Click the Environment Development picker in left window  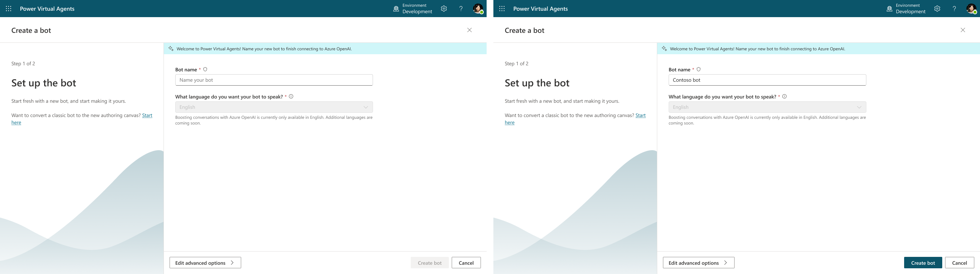click(x=413, y=9)
